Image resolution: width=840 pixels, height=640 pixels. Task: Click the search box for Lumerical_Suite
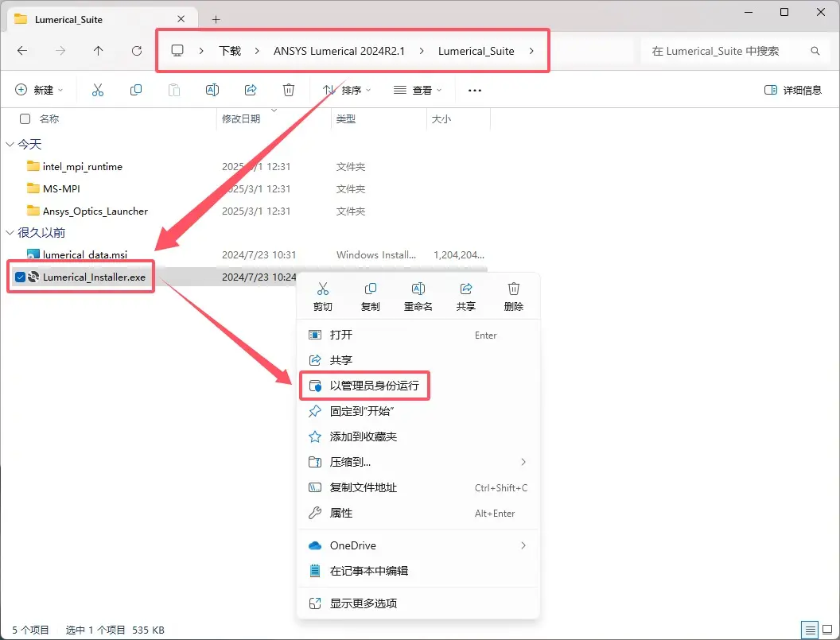[x=728, y=51]
